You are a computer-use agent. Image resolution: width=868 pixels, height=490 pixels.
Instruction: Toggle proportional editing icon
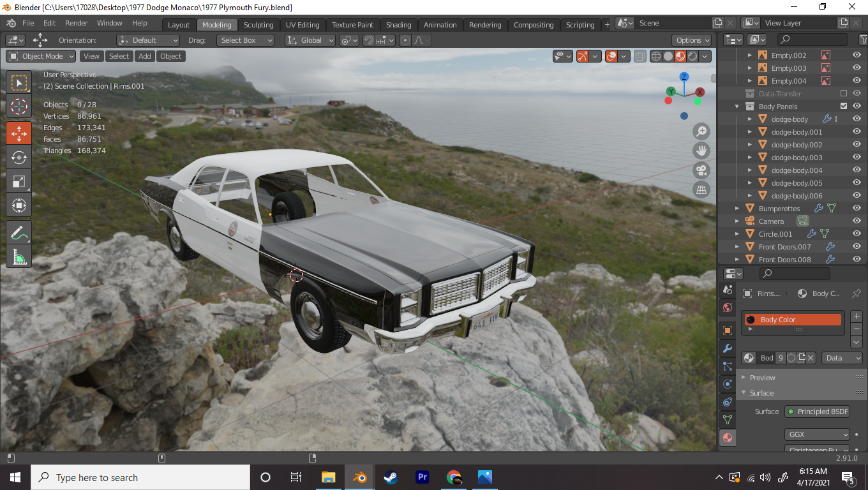[x=405, y=40]
